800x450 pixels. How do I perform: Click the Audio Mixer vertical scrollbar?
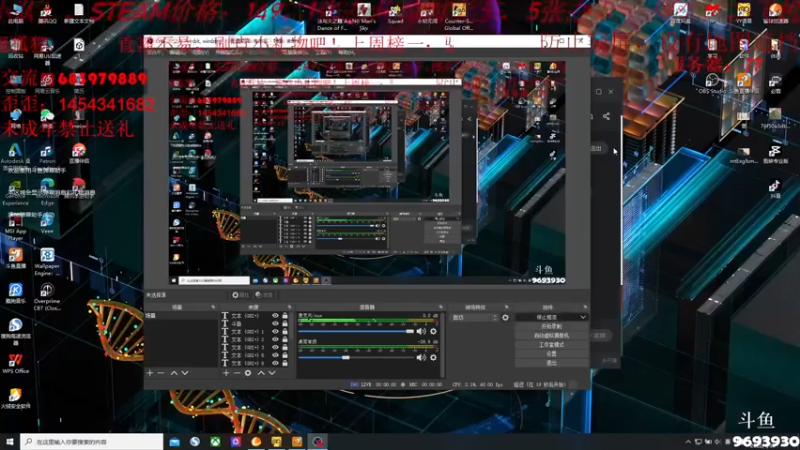pyautogui.click(x=442, y=344)
